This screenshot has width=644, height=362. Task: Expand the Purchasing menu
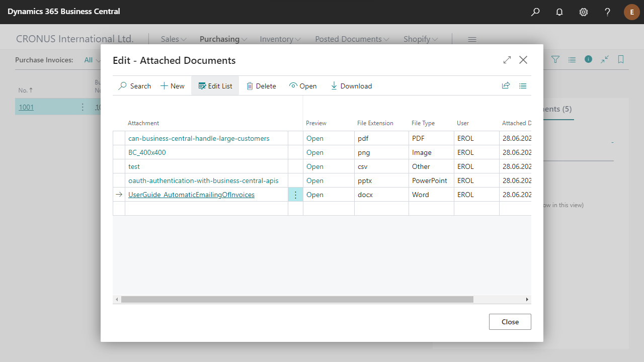coord(223,39)
